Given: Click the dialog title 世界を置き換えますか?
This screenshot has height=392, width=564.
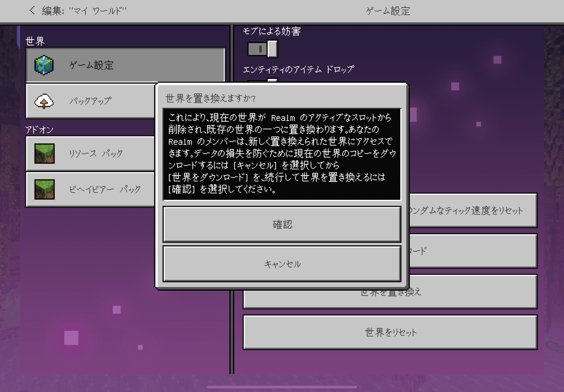Looking at the screenshot, I should tap(210, 98).
